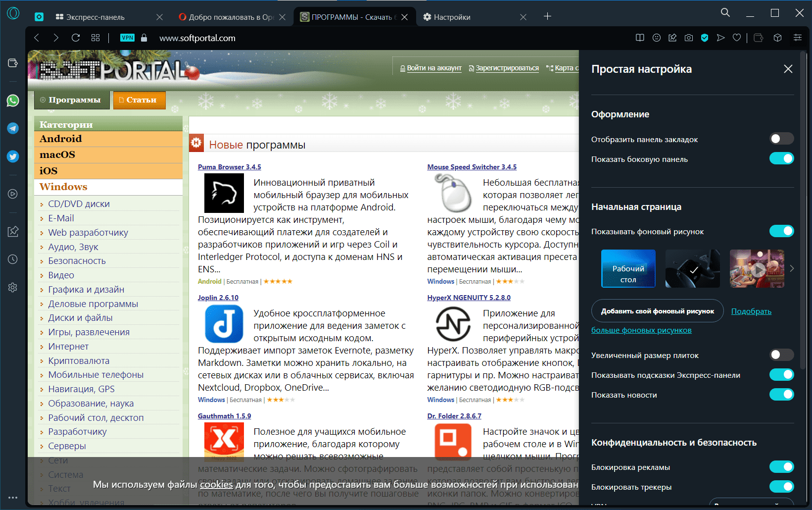
Task: Enable Увеличенный размер плиток toggle
Action: click(782, 355)
